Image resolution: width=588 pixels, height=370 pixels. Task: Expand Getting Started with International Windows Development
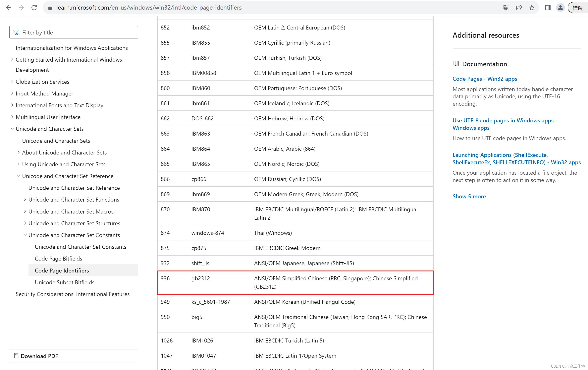12,59
